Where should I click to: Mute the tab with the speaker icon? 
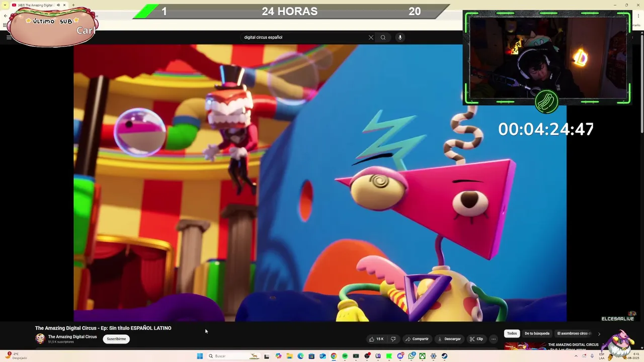click(x=58, y=5)
